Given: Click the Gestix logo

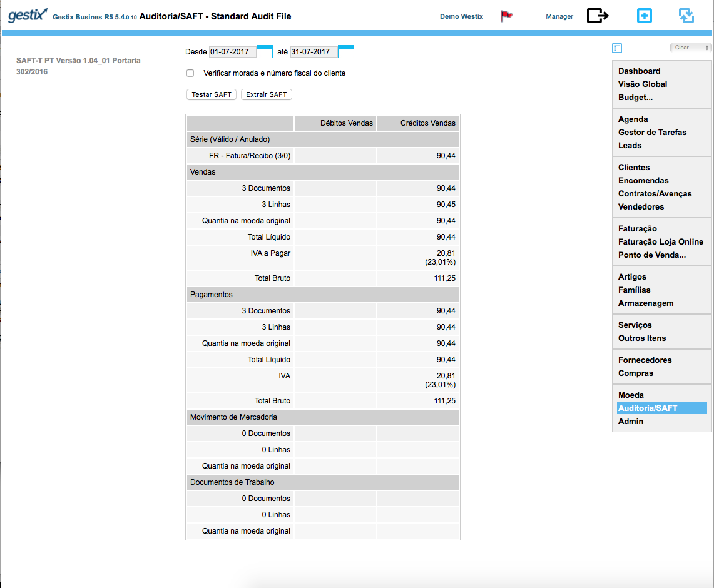Looking at the screenshot, I should [x=28, y=15].
